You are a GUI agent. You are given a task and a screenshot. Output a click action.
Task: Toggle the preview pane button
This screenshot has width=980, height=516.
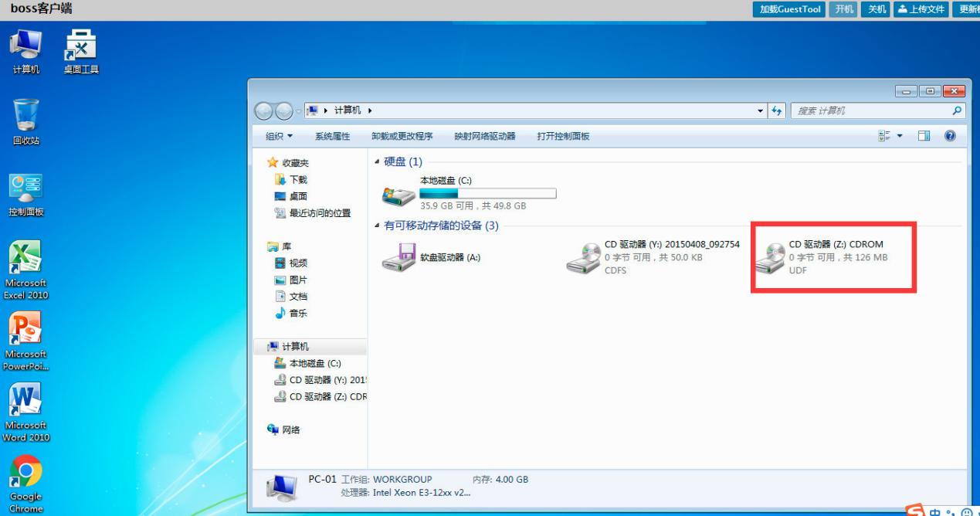click(x=924, y=136)
